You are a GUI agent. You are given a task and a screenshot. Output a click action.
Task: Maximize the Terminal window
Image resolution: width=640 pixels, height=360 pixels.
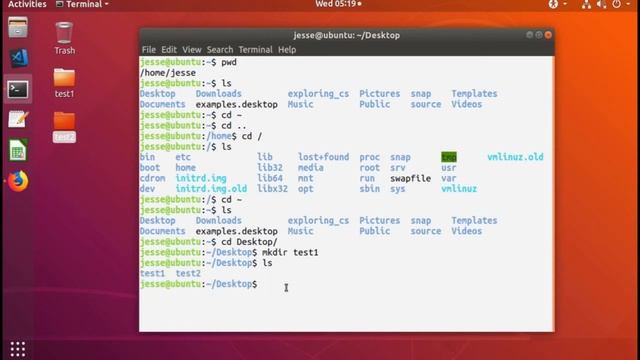click(x=539, y=35)
